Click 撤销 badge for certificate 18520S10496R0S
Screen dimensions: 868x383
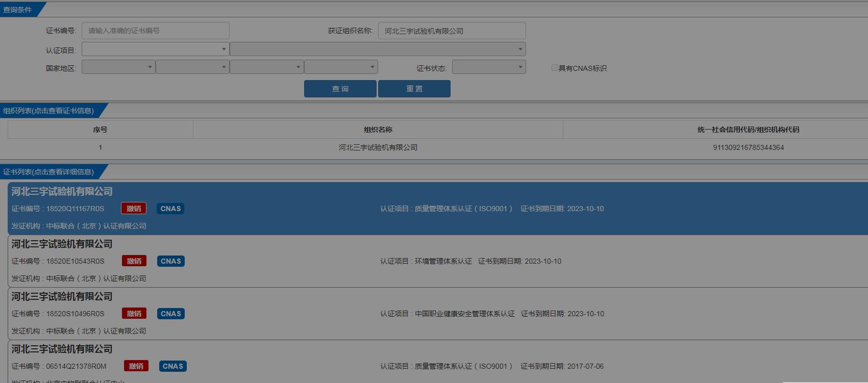tap(134, 314)
